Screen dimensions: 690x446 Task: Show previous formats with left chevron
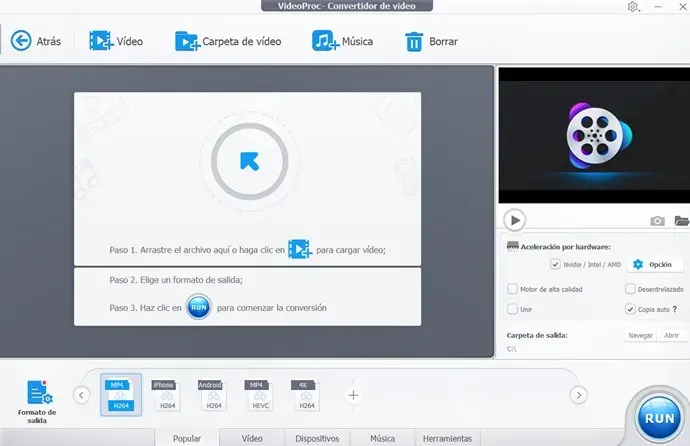pyautogui.click(x=81, y=395)
